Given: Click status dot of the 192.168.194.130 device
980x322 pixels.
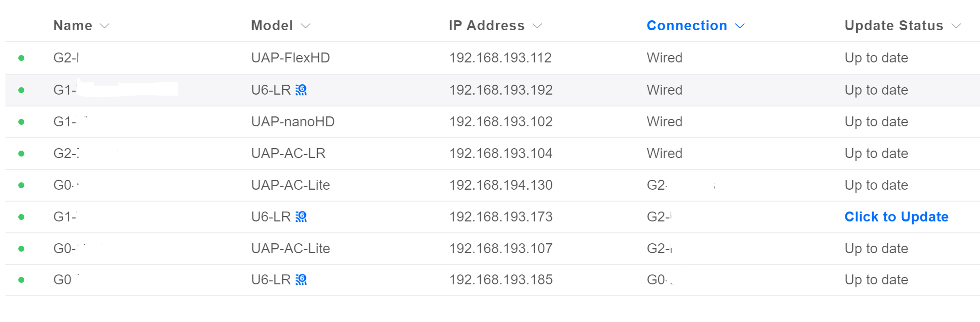Looking at the screenshot, I should click(x=21, y=185).
